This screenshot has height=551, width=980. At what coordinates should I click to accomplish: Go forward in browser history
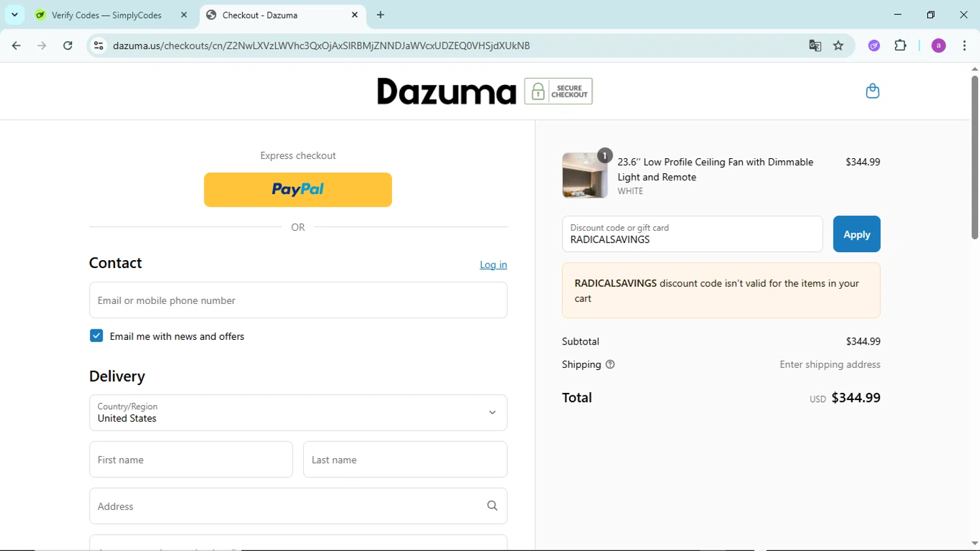pos(42,46)
